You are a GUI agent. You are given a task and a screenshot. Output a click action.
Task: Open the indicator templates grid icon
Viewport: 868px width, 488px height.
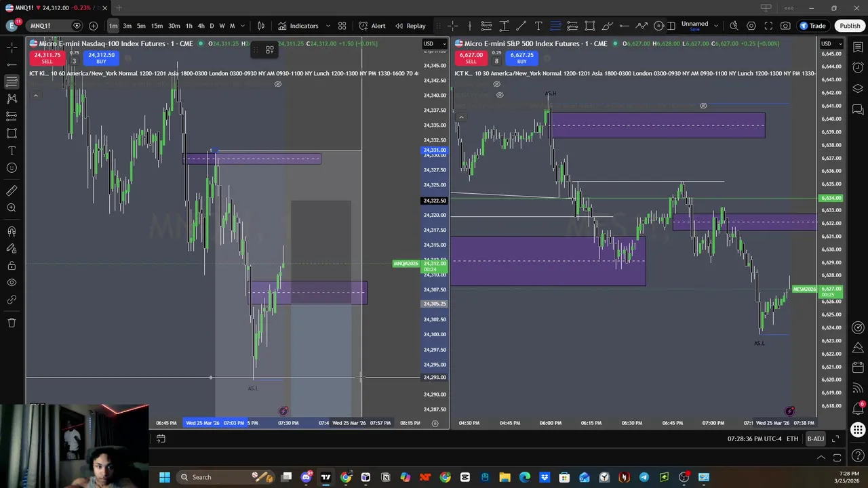pyautogui.click(x=342, y=26)
